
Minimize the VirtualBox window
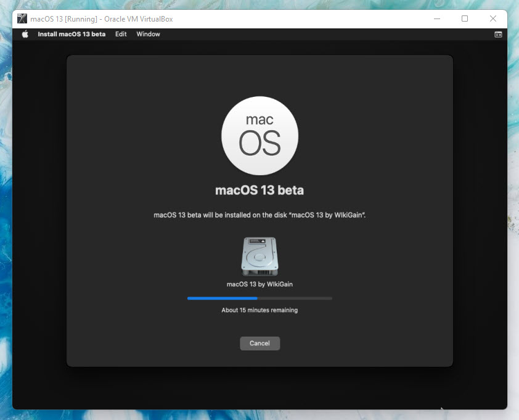(437, 19)
